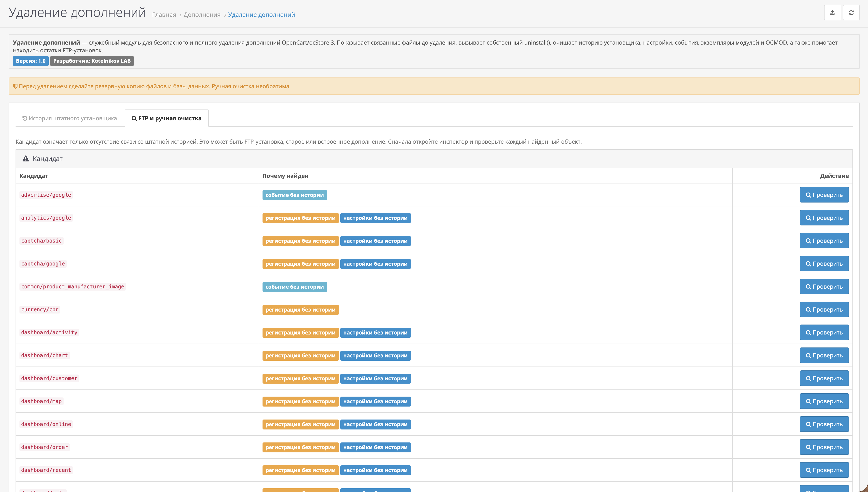The height and width of the screenshot is (492, 868).
Task: Click регистрация без истории badge for captcha/google
Action: click(301, 264)
